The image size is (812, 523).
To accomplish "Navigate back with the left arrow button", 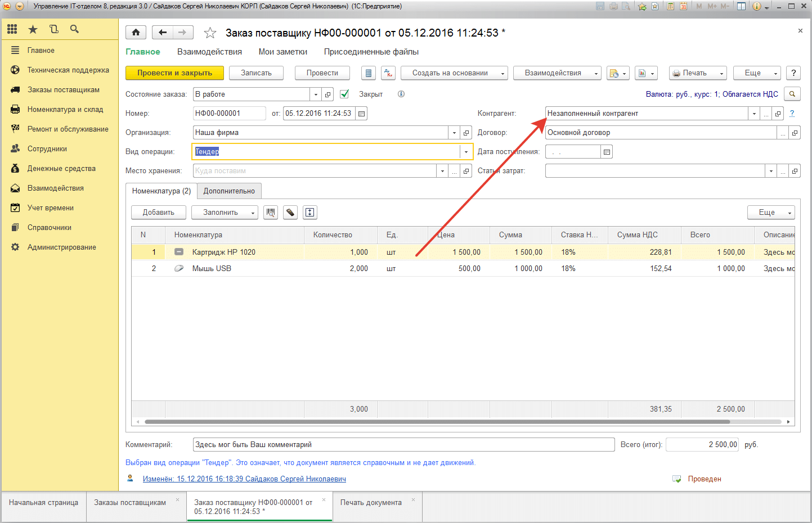I will [163, 33].
